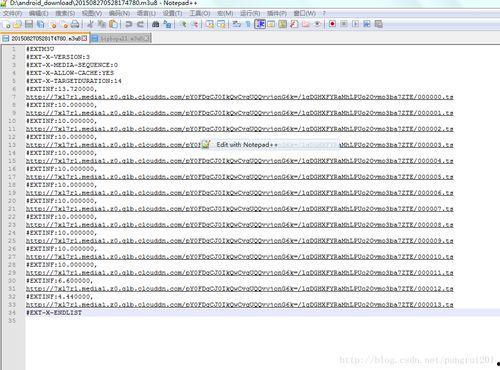500x370 pixels.
Task: Click the Cut scissors icon
Action: point(90,24)
